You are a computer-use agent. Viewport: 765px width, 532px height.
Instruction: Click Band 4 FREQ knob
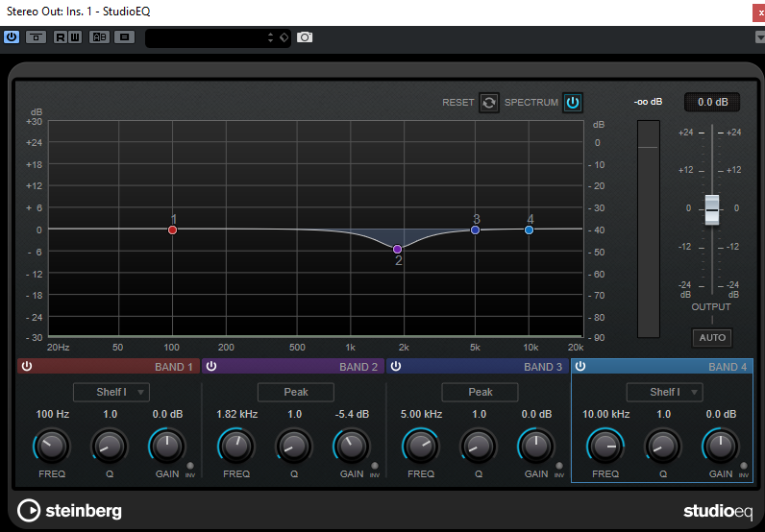(x=605, y=446)
